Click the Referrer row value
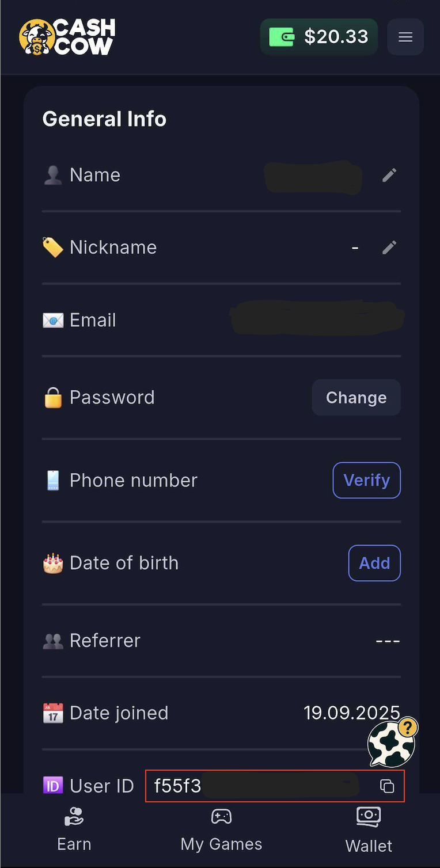440x868 pixels. [x=388, y=641]
